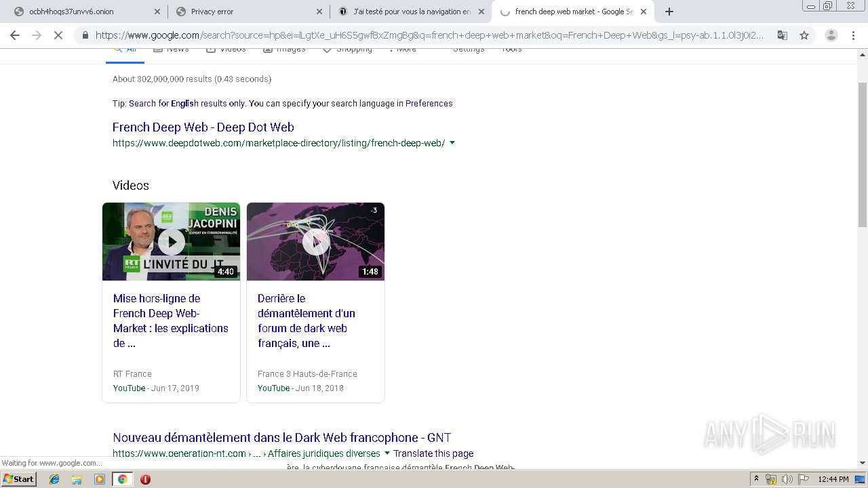The image size is (868, 488).
Task: Click Translate this page link
Action: (433, 453)
